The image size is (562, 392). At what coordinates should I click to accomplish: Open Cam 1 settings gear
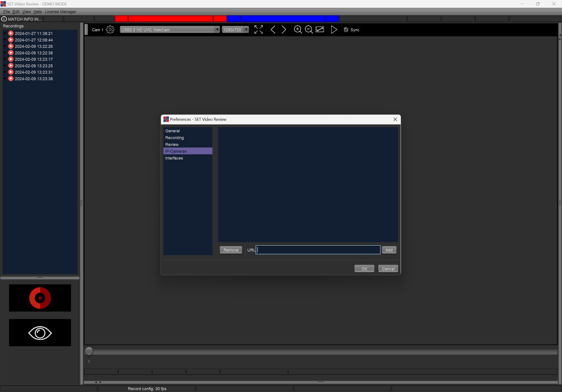point(110,30)
